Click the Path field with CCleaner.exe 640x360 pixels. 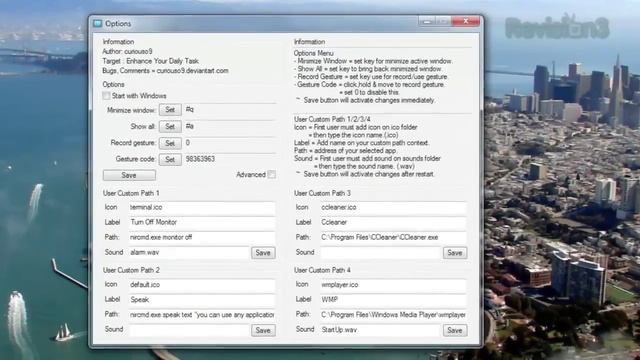(393, 237)
